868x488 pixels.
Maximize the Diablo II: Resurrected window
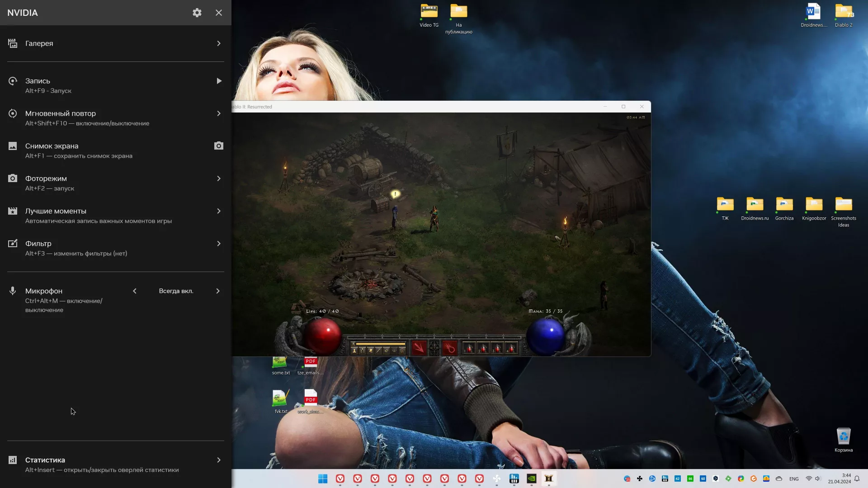coord(623,107)
